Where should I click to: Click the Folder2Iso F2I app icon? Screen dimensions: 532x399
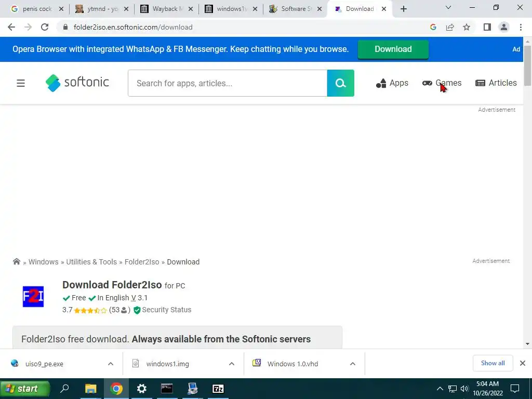click(x=33, y=297)
